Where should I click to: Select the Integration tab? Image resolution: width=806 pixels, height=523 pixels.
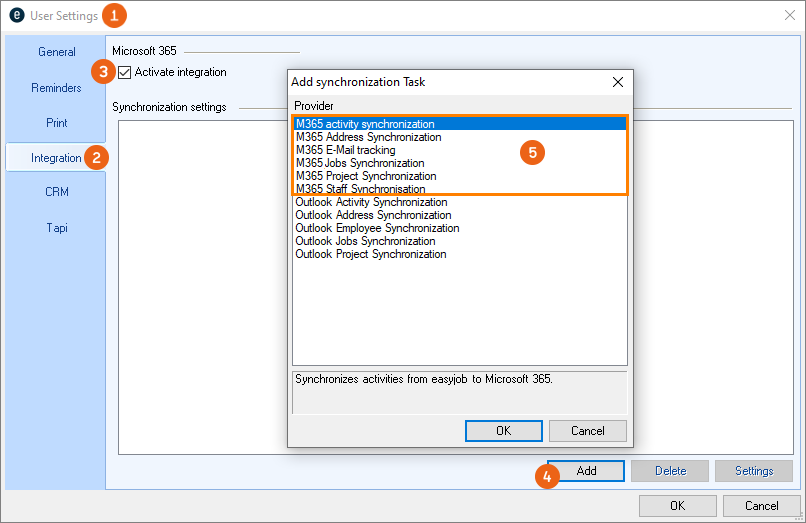tap(56, 158)
